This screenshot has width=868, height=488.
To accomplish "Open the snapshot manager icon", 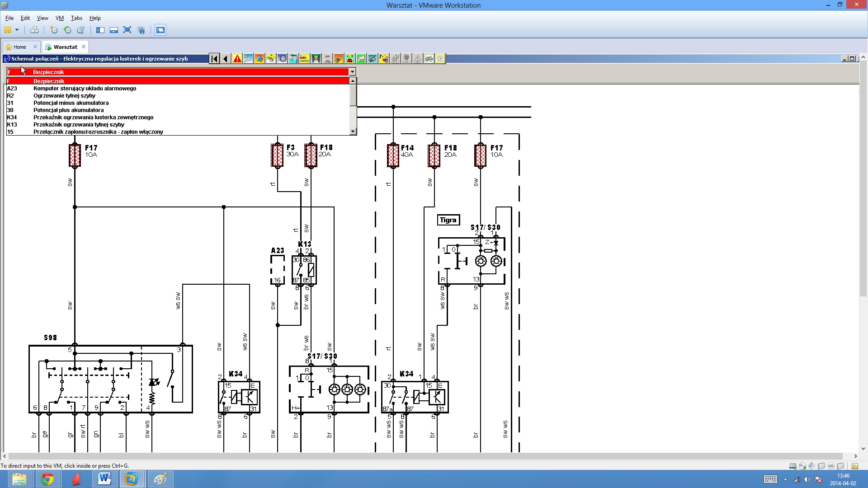I will click(81, 30).
